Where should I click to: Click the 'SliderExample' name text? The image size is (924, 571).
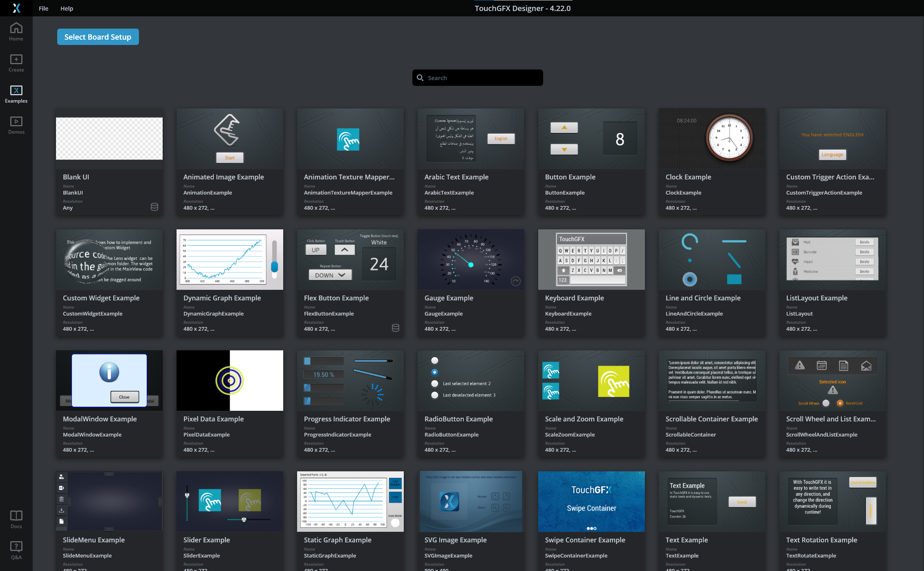201,555
